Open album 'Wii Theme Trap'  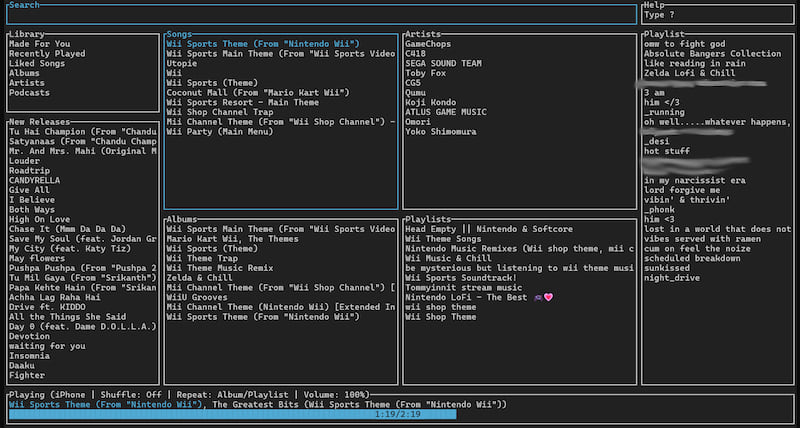pyautogui.click(x=202, y=258)
